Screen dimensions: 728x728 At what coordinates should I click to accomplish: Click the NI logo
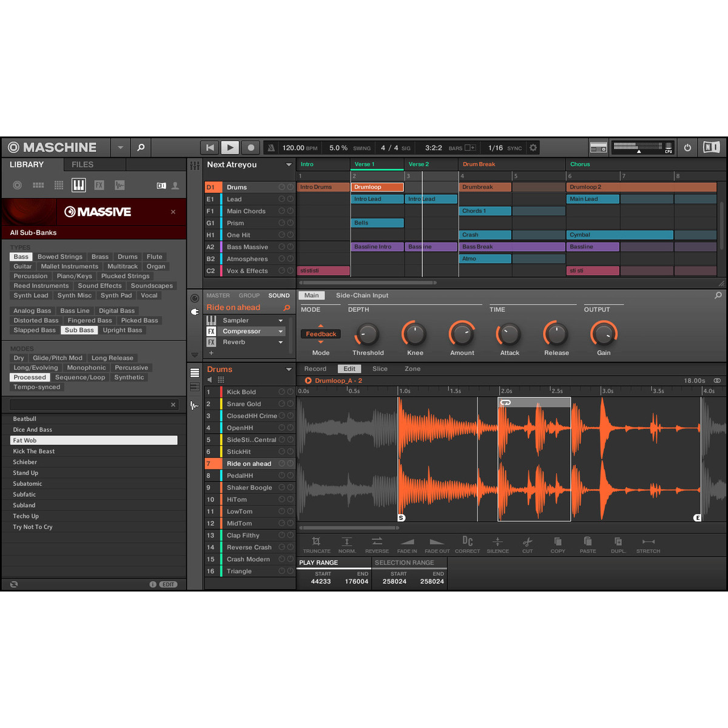(x=711, y=147)
